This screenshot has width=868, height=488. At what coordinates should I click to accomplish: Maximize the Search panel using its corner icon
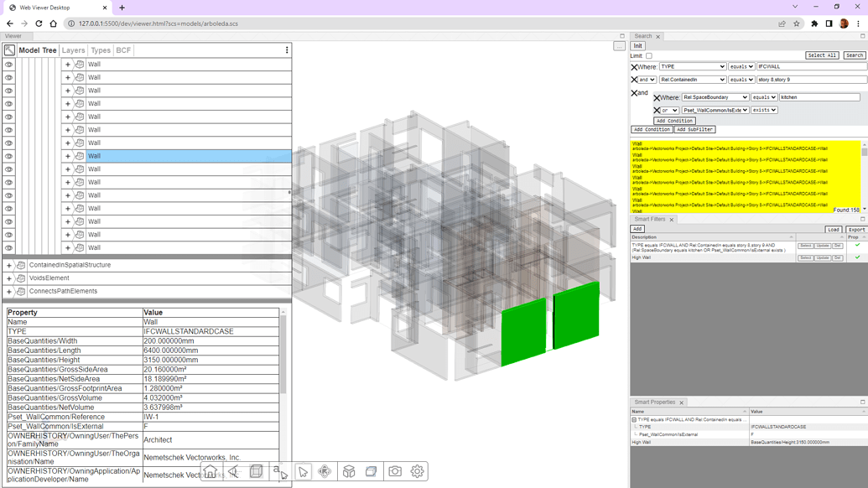[862, 36]
